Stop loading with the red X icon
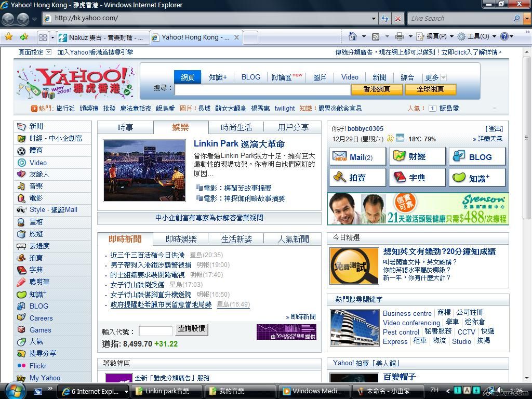 [x=397, y=18]
